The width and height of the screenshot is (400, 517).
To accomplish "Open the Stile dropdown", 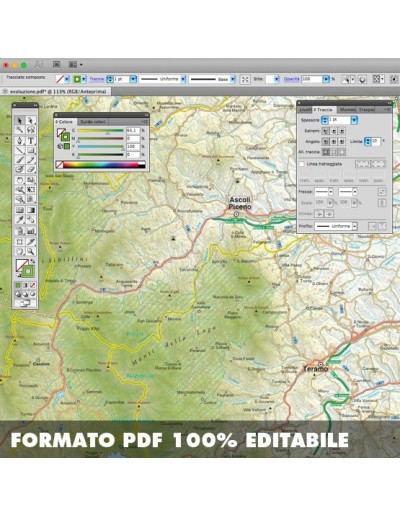I will (277, 79).
